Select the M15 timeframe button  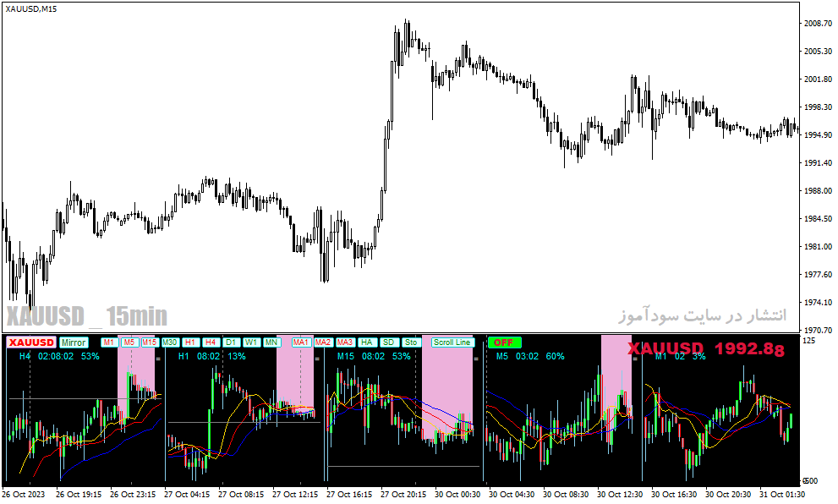click(x=149, y=342)
